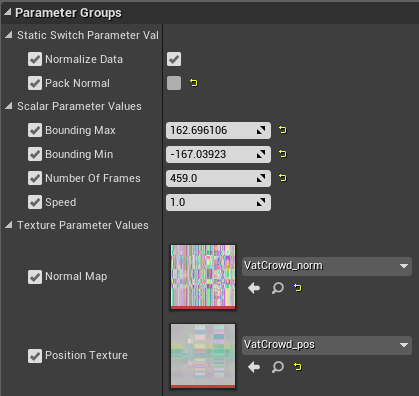Collapse the Parameter Groups section
Image resolution: width=419 pixels, height=396 pixels.
[x=8, y=12]
